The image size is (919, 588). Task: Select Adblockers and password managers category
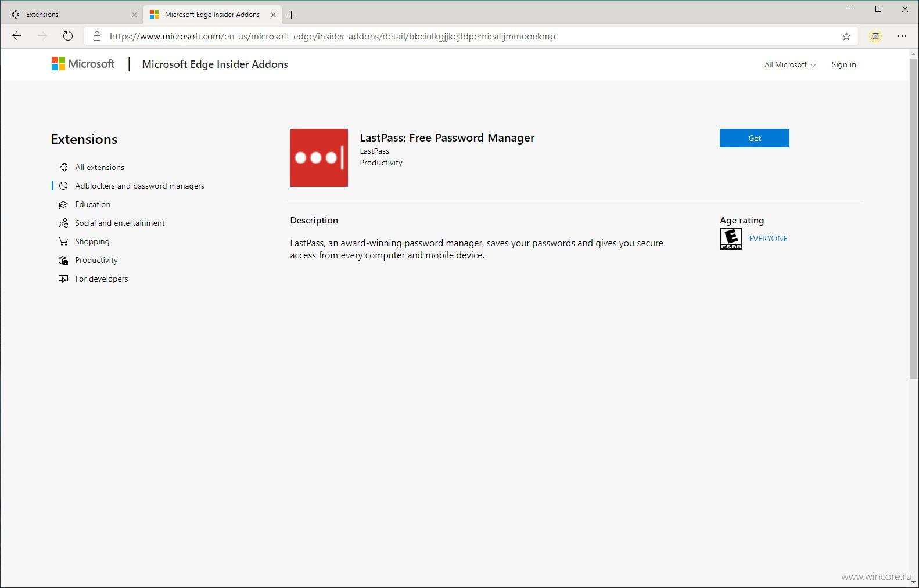[x=139, y=186]
